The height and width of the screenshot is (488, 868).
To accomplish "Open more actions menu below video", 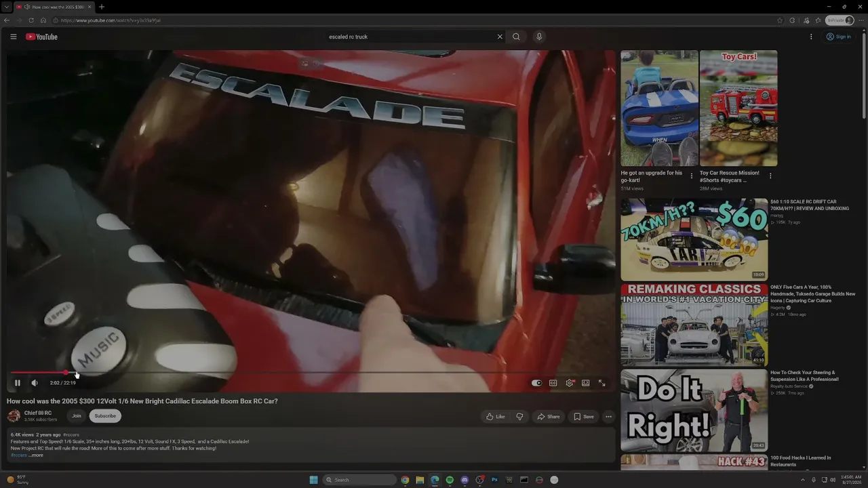I will [x=608, y=417].
